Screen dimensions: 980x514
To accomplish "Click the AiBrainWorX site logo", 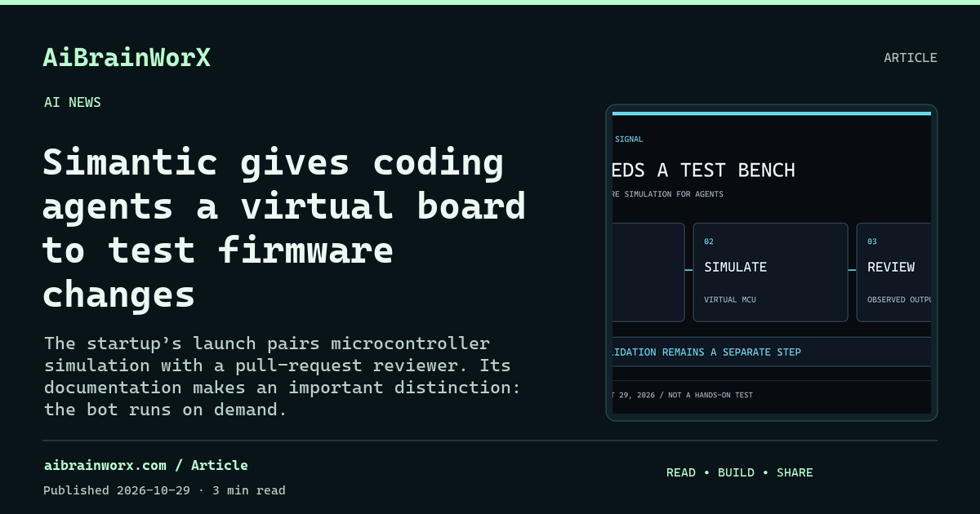I will (x=127, y=58).
